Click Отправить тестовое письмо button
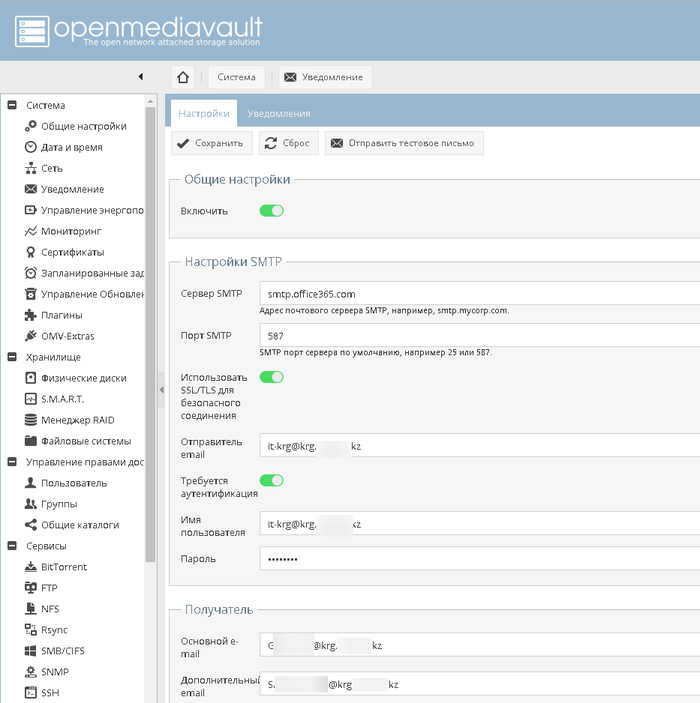The width and height of the screenshot is (700, 703). click(404, 143)
